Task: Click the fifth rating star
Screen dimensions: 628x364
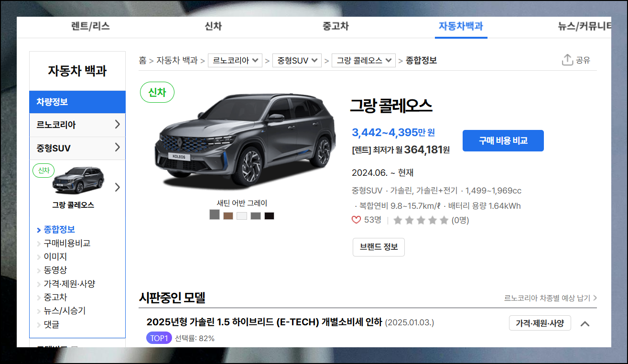Action: (x=444, y=220)
